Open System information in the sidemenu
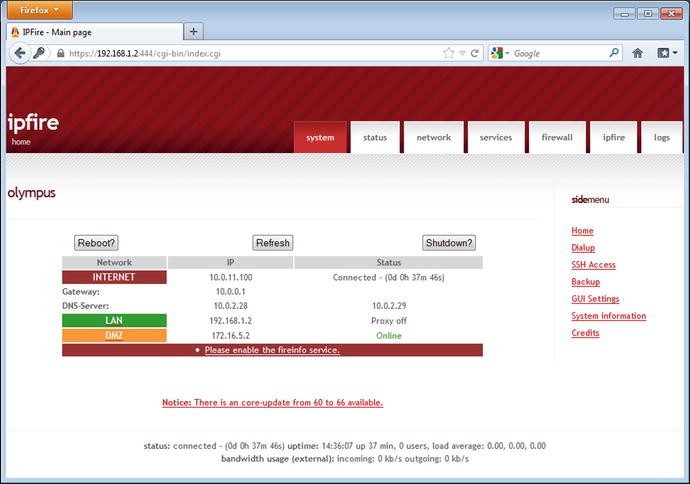The image size is (690, 484). pyautogui.click(x=609, y=316)
